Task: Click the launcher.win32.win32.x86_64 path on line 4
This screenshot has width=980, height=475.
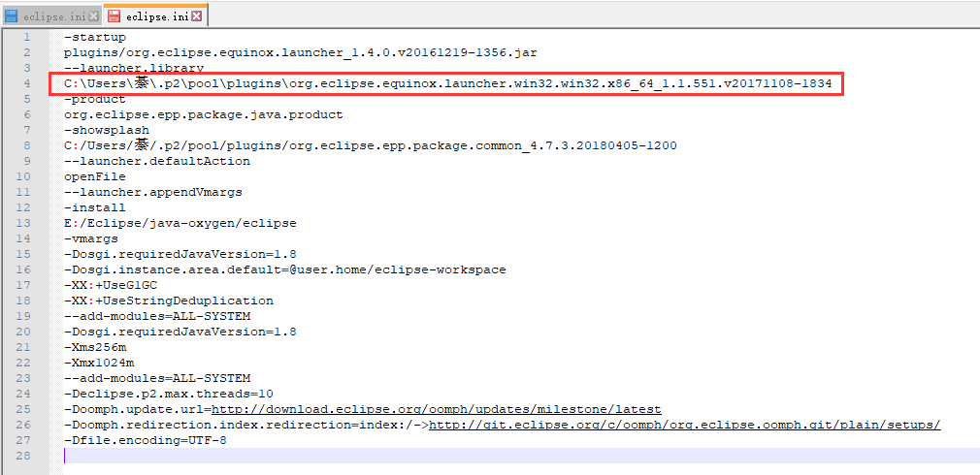Action: pos(448,83)
